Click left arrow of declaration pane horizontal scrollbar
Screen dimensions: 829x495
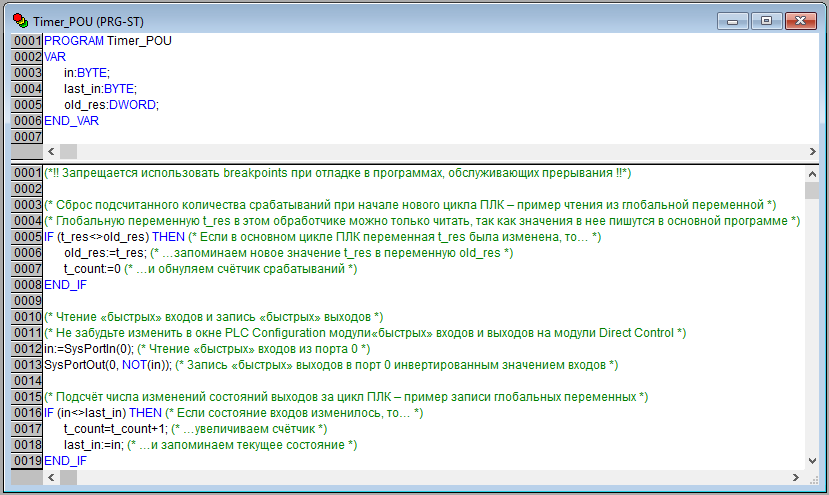[52, 151]
